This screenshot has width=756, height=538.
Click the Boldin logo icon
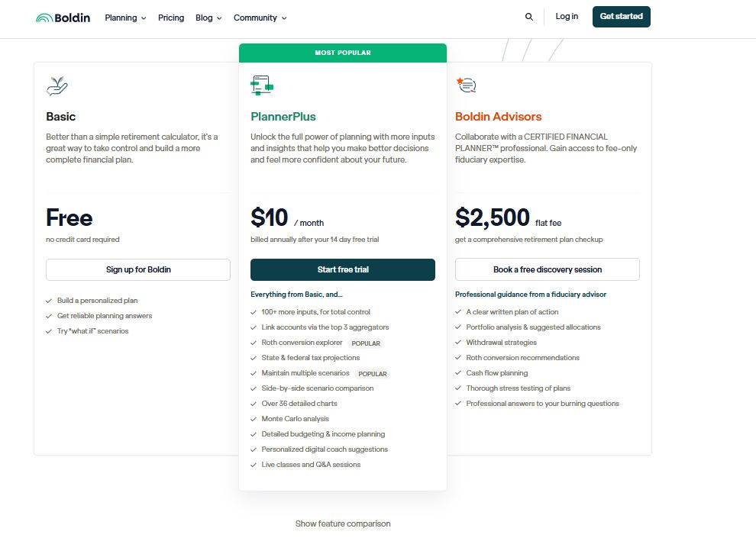tap(44, 18)
